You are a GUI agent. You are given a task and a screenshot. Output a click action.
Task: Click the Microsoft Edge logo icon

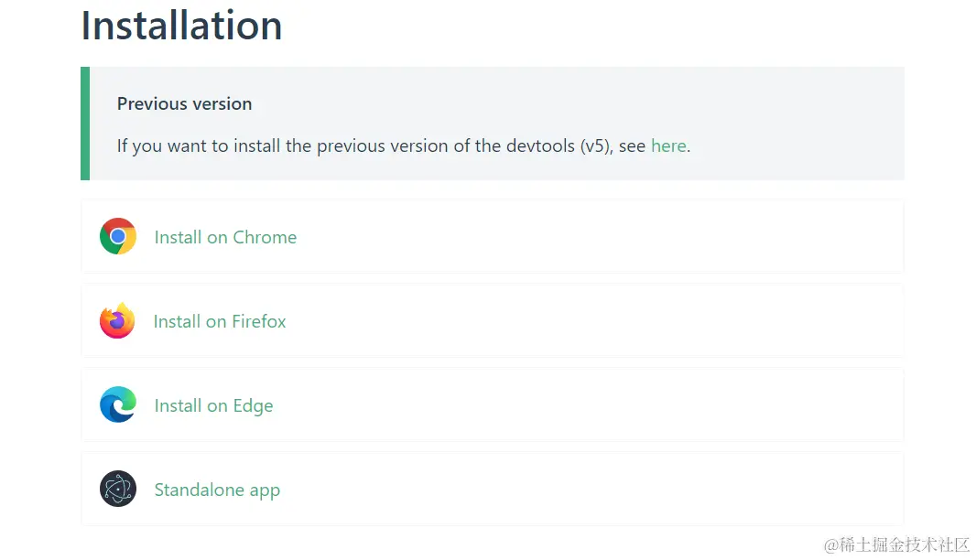(x=118, y=405)
